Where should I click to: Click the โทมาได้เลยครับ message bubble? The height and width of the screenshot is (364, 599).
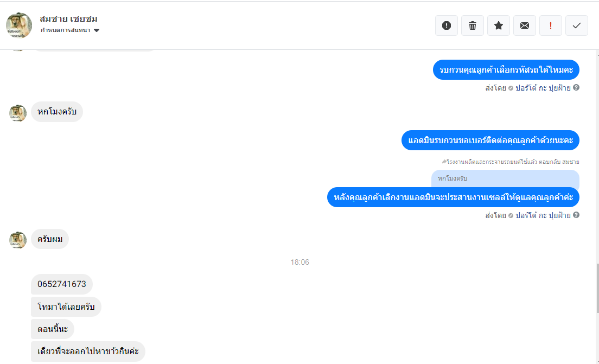point(66,306)
